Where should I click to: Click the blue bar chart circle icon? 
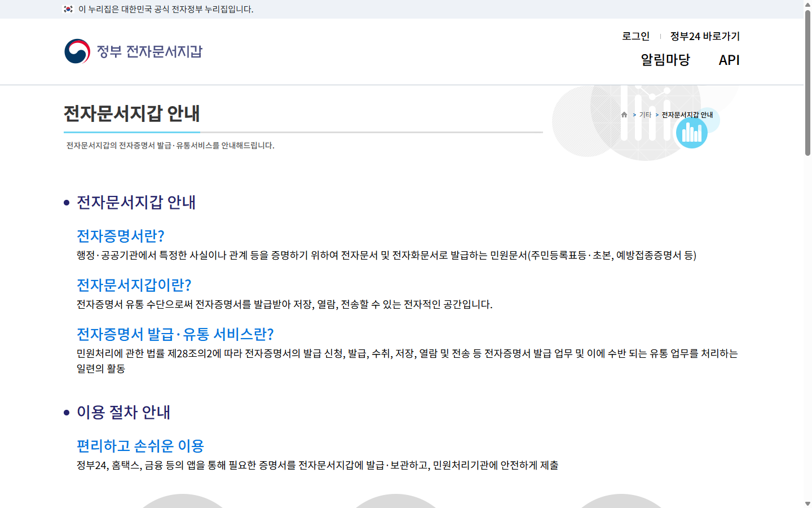692,133
